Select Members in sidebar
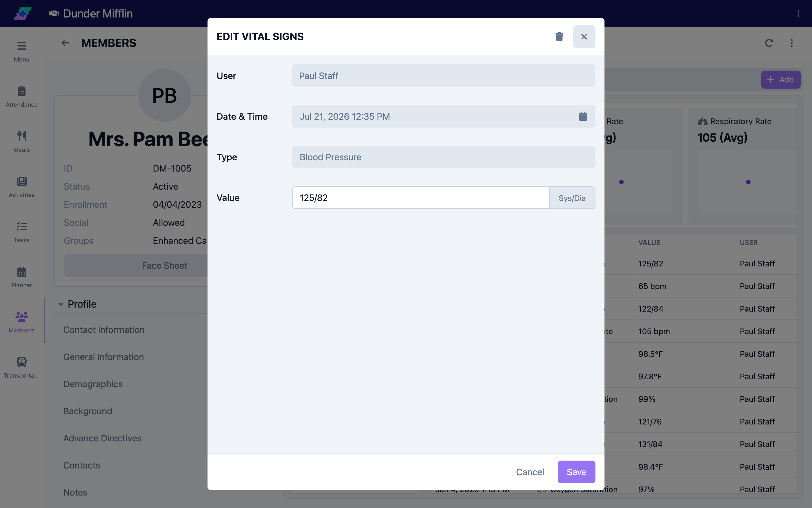This screenshot has width=812, height=508. tap(21, 322)
